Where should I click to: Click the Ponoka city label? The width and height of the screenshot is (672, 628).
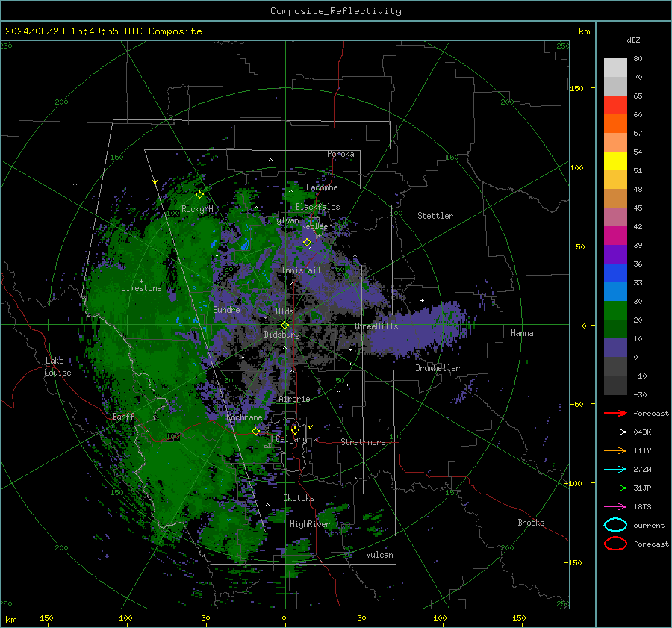click(340, 154)
